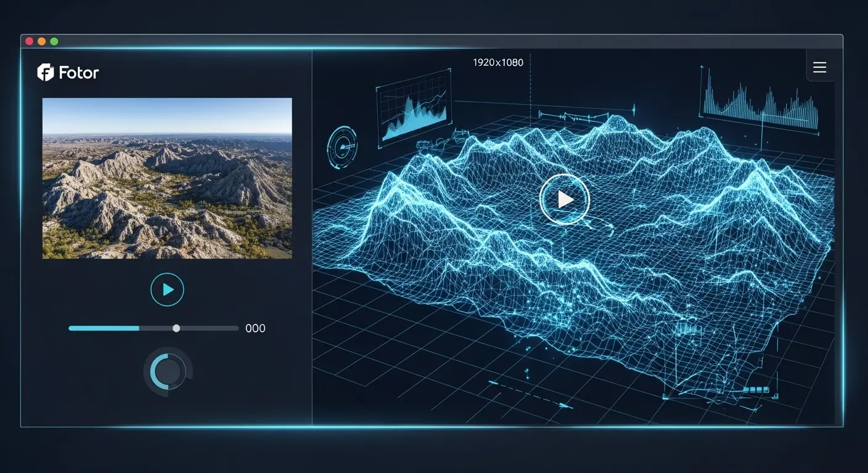Click the circular radar target icon

pyautogui.click(x=342, y=147)
